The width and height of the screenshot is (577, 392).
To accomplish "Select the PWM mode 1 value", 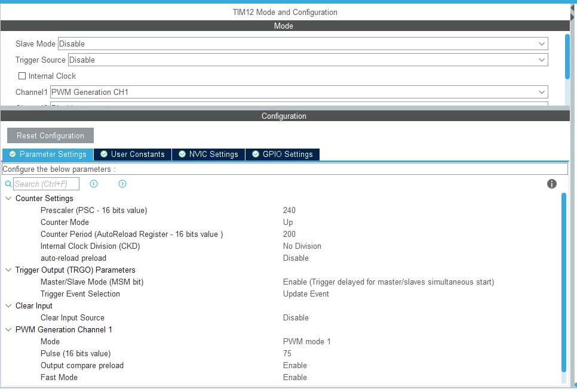I will pyautogui.click(x=307, y=342).
